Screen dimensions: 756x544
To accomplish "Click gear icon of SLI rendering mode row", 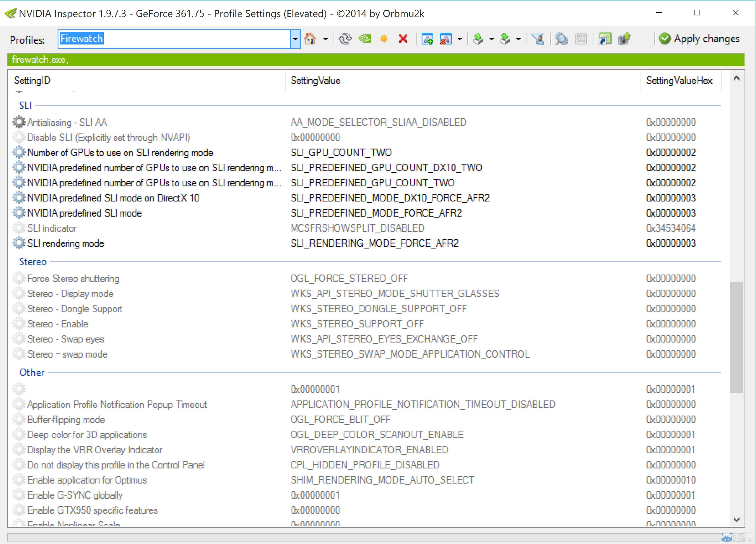I will pos(19,243).
